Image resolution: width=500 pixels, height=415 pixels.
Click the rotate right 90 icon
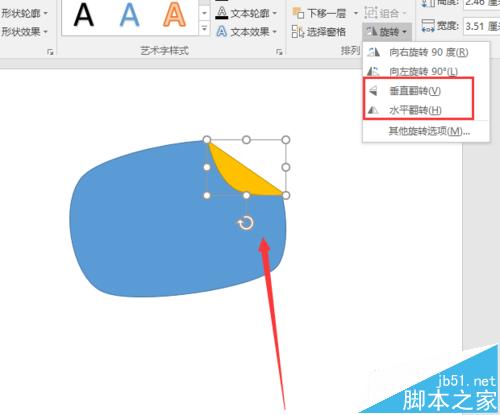[374, 52]
